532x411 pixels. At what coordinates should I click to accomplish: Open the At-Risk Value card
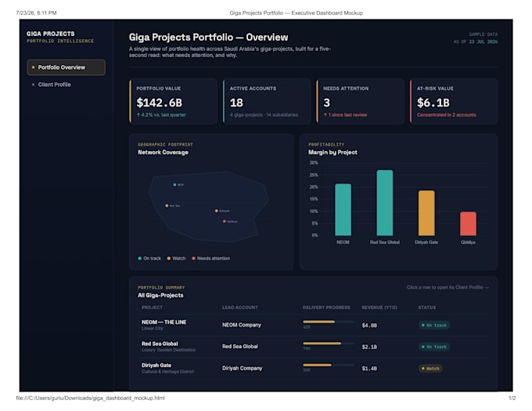click(x=454, y=101)
